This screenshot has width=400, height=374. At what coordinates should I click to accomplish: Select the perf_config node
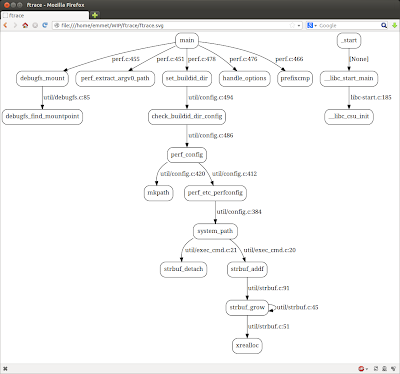click(x=187, y=155)
